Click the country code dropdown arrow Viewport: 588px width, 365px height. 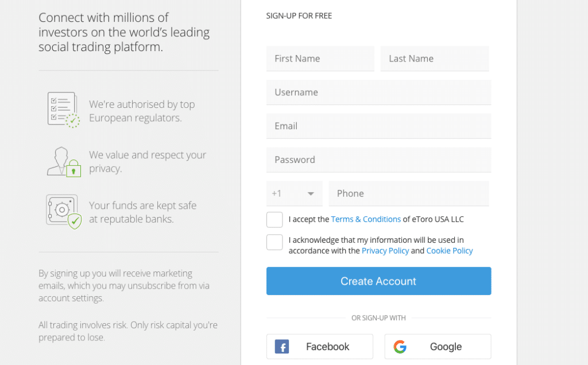coord(311,194)
